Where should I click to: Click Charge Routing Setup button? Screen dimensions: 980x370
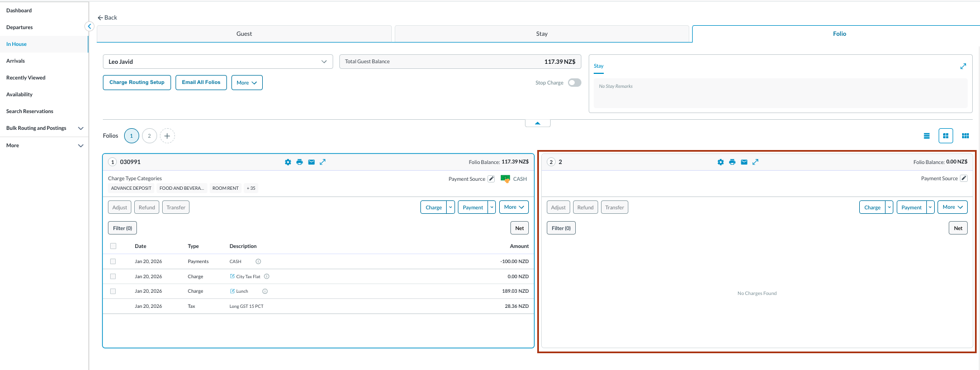tap(137, 83)
